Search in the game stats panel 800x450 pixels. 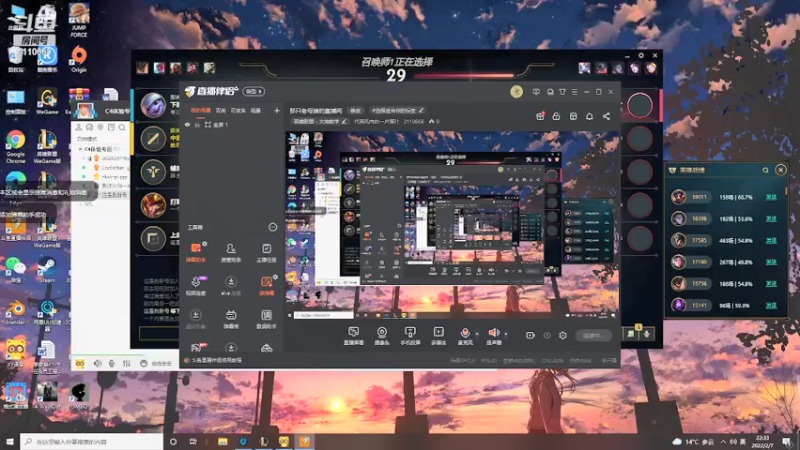click(x=765, y=170)
